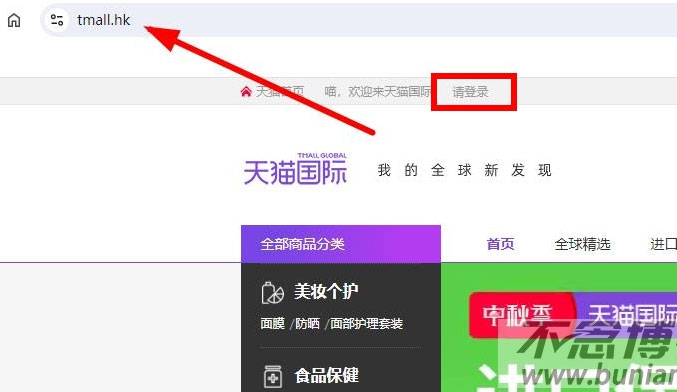Click the 天猫国际 Tmall Global logo
677x392 pixels.
point(295,169)
